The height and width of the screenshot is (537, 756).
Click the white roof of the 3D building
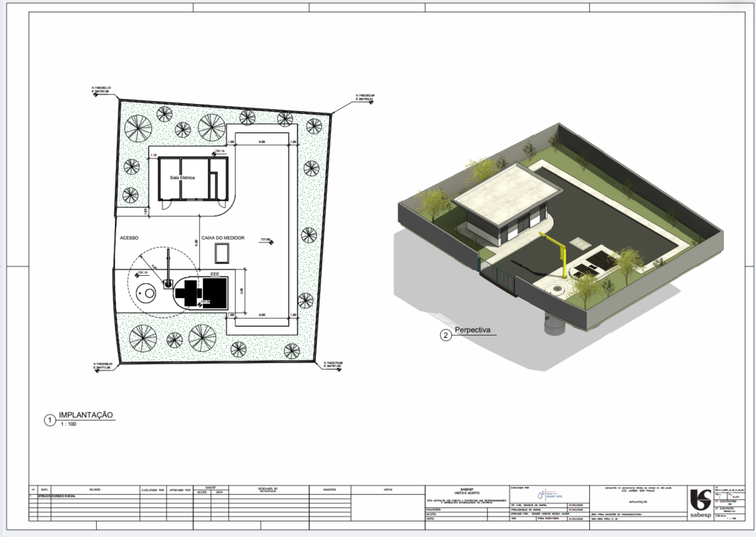[x=506, y=189]
